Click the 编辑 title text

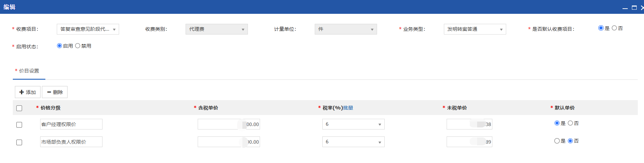tap(9, 7)
